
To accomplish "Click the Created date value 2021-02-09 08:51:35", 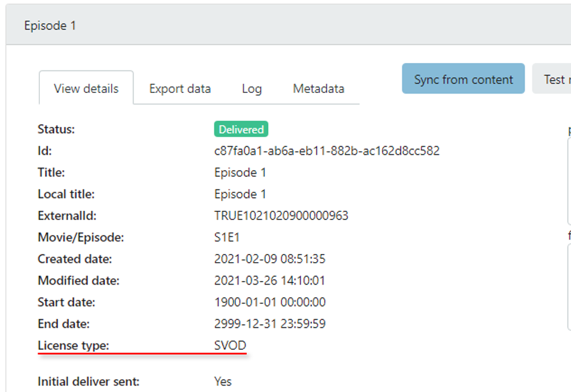I will (270, 259).
